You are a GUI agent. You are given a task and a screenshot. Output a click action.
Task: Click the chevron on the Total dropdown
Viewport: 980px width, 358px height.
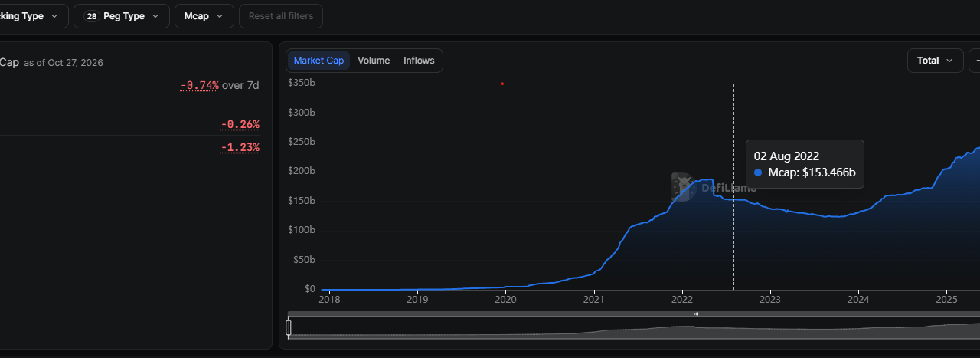click(950, 61)
